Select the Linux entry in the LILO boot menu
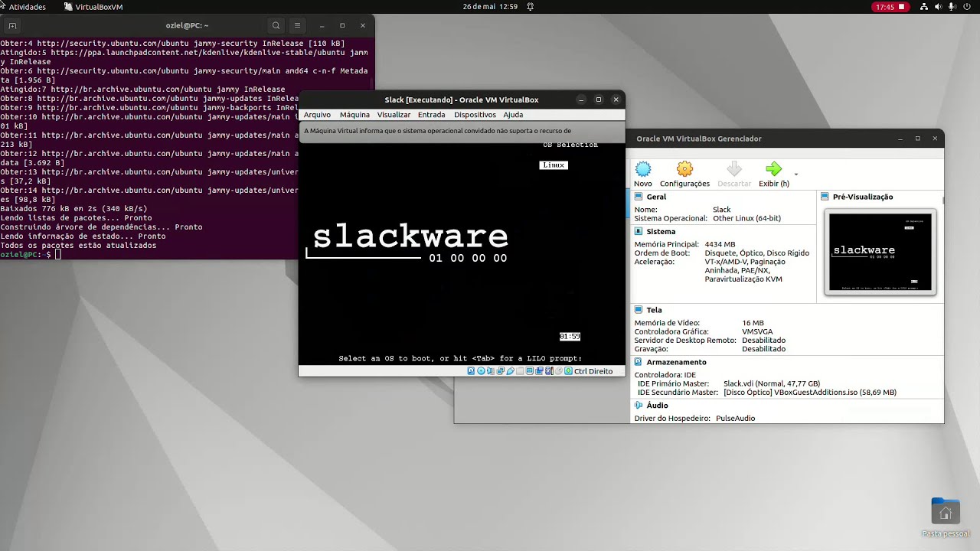Viewport: 980px width, 551px height. coord(554,165)
